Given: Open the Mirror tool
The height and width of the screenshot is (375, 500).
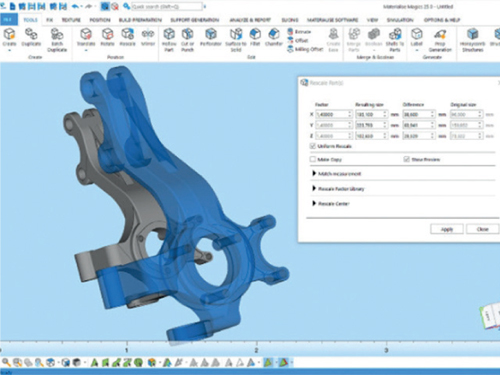Looking at the screenshot, I should (x=148, y=37).
